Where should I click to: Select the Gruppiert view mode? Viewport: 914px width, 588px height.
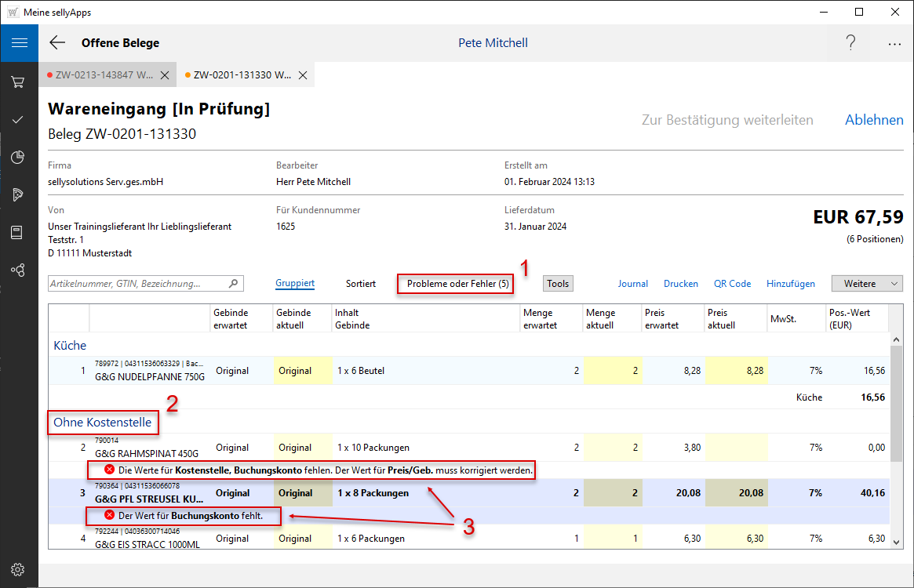click(x=295, y=284)
